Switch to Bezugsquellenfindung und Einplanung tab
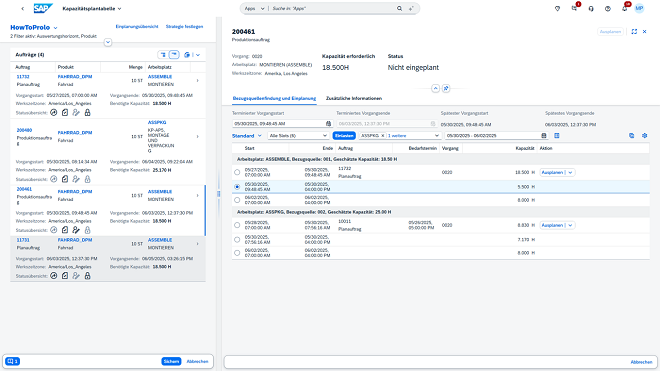The image size is (660, 371). tap(274, 98)
